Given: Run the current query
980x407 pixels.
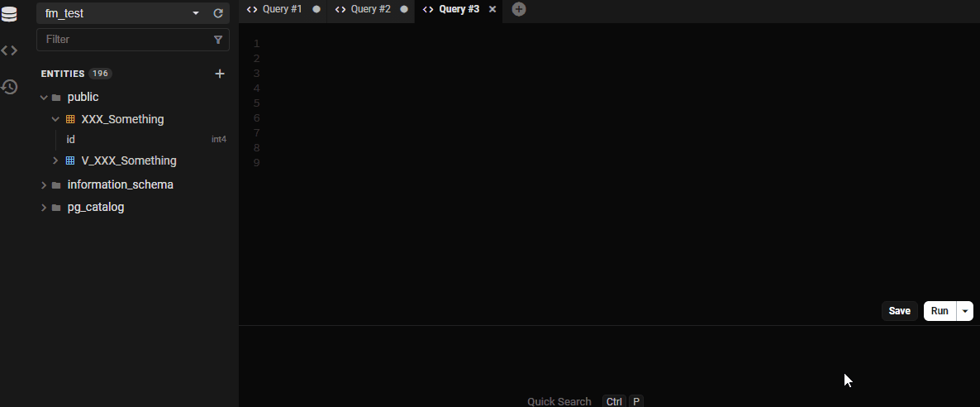Looking at the screenshot, I should coord(940,311).
